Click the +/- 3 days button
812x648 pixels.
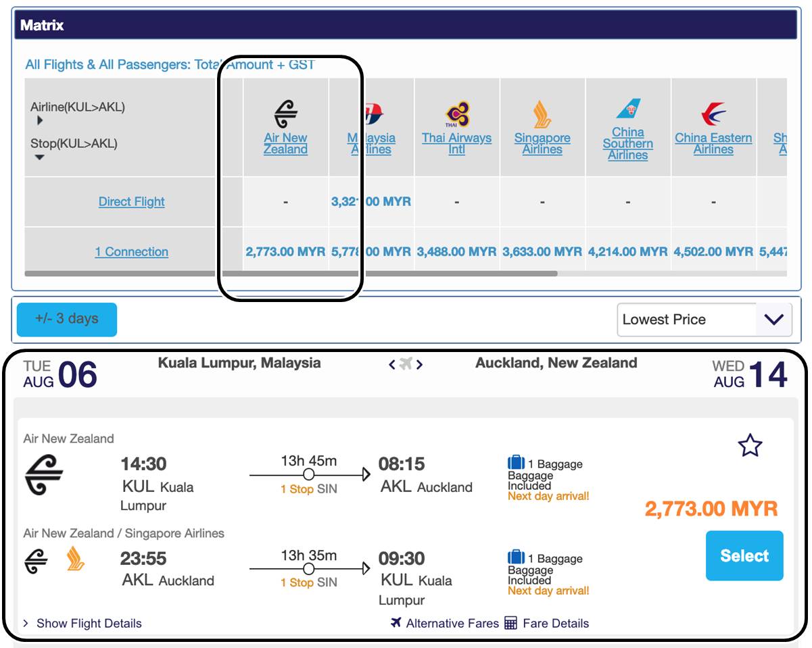pos(67,319)
